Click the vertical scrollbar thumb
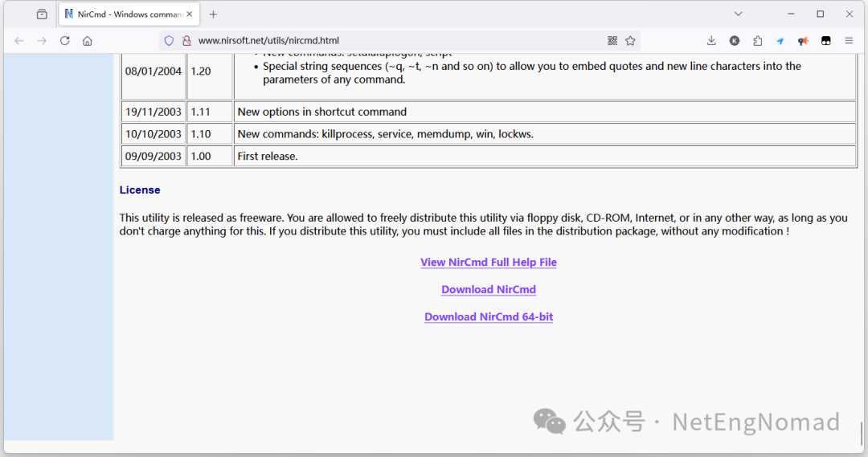This screenshot has height=457, width=868. 862,433
